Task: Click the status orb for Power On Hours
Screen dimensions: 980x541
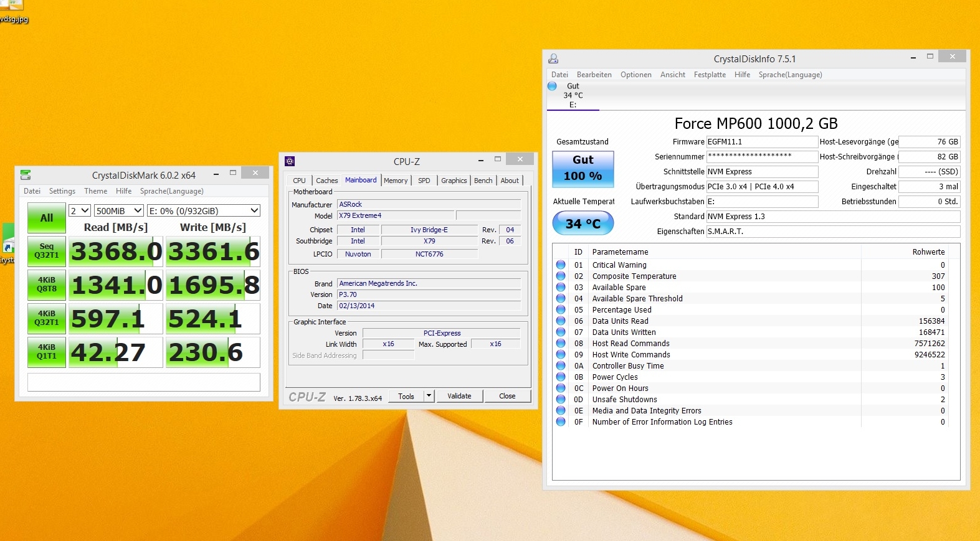Action: coord(561,388)
